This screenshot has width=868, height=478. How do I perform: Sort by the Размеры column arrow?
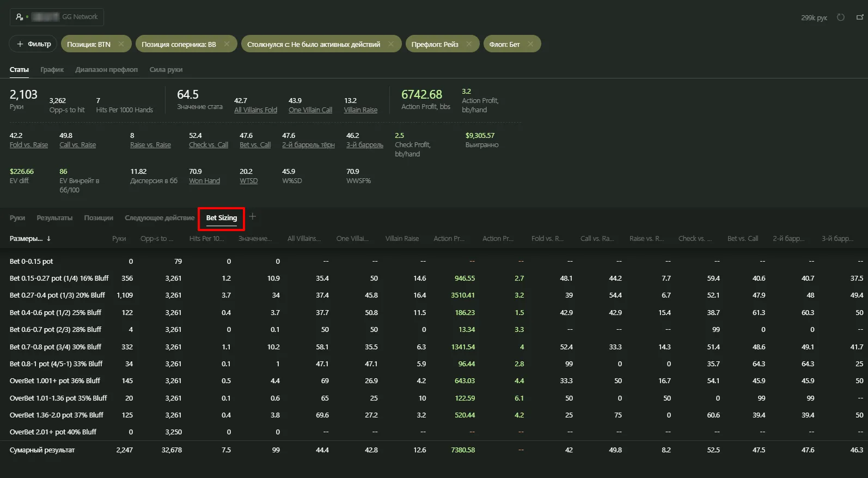[x=48, y=239]
